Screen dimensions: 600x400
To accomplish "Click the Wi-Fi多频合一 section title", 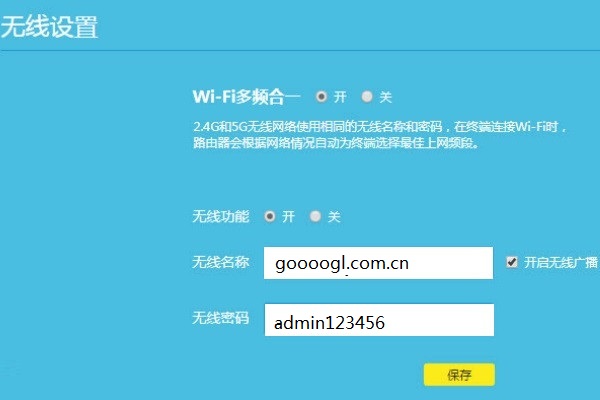I will click(x=247, y=96).
